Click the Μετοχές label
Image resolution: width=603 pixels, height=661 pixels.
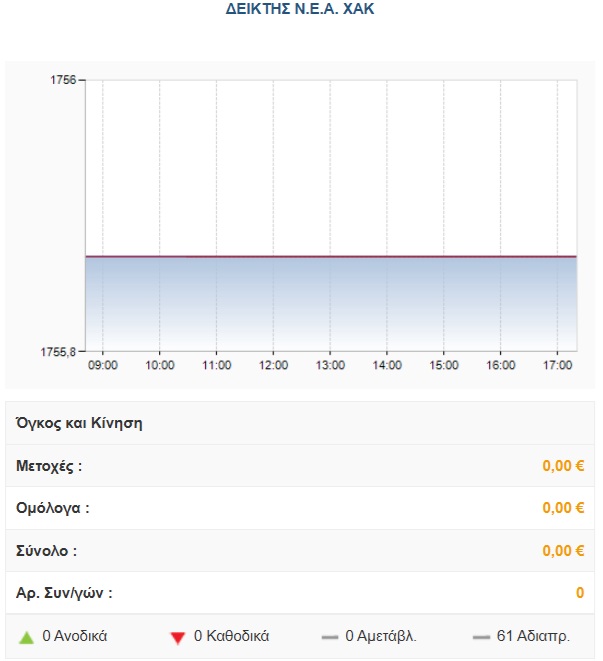tap(49, 466)
